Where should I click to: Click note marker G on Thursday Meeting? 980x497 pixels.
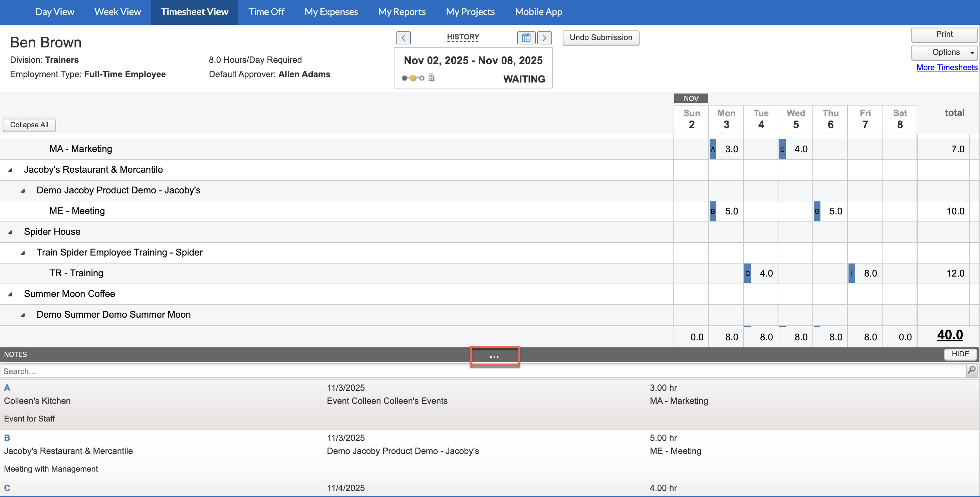tap(817, 211)
